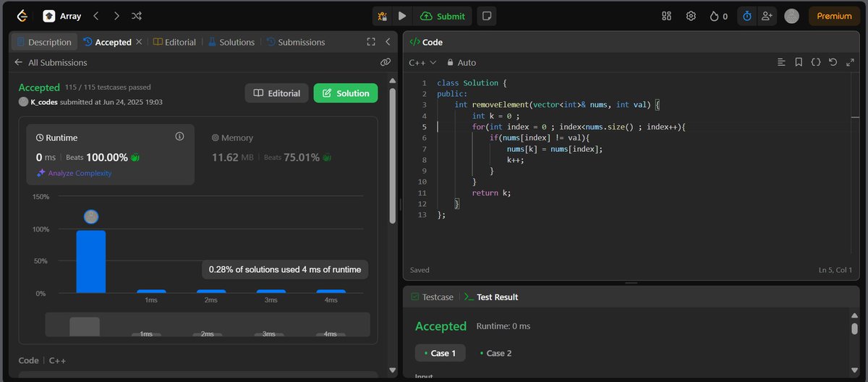Click the 4ms bar in chart
868x382 pixels.
point(331,292)
